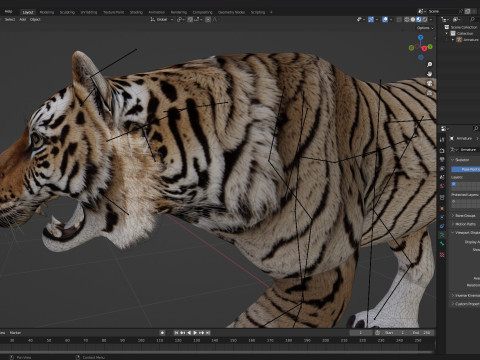
Task: Toggle X-ray mode in viewport header
Action: 399,20
